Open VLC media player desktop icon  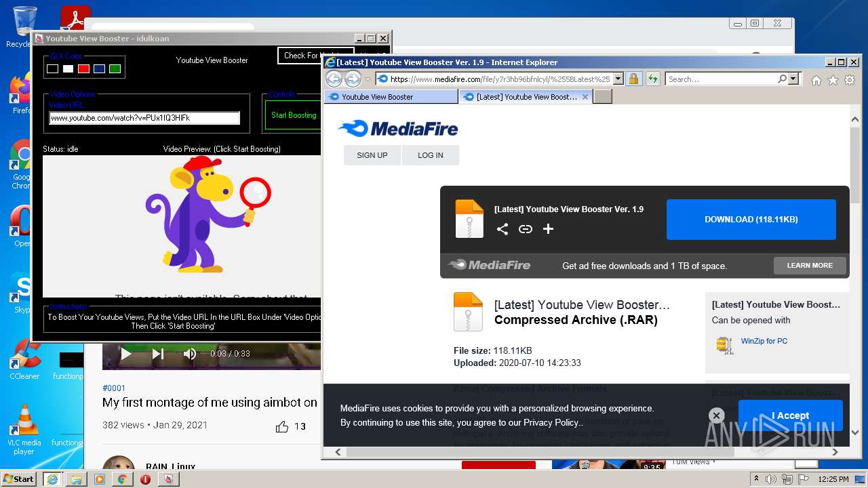pos(24,429)
